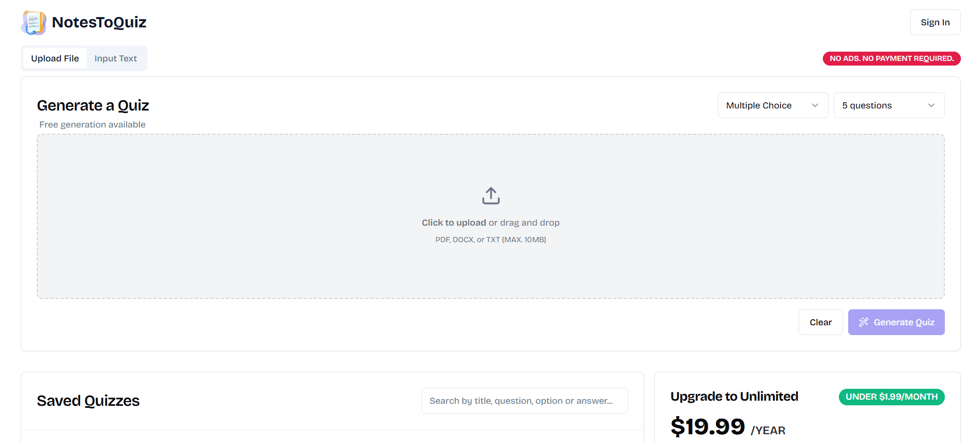Viewport: 980px width, 443px height.
Task: Click the Clear button
Action: (820, 322)
